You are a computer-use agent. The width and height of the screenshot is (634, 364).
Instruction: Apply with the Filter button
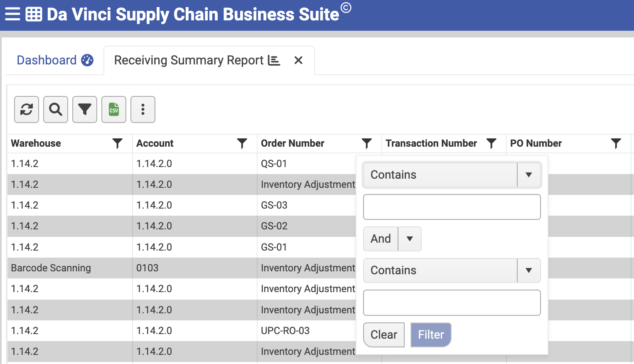(x=431, y=335)
